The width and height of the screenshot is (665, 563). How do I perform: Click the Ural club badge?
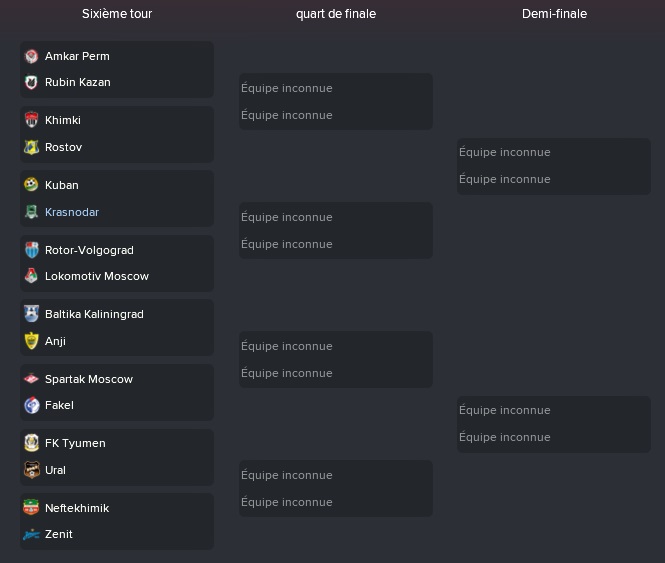(31, 470)
